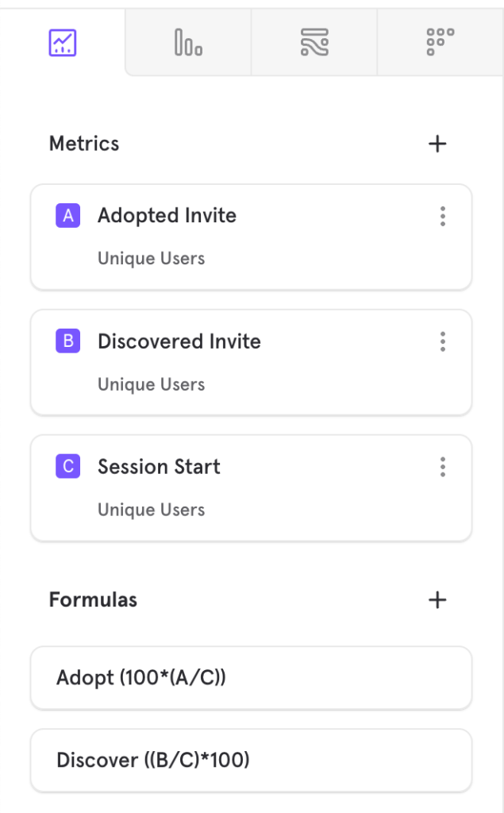Change Unique Users measurement under Adopted Invite
The width and height of the screenshot is (504, 813).
[x=152, y=258]
